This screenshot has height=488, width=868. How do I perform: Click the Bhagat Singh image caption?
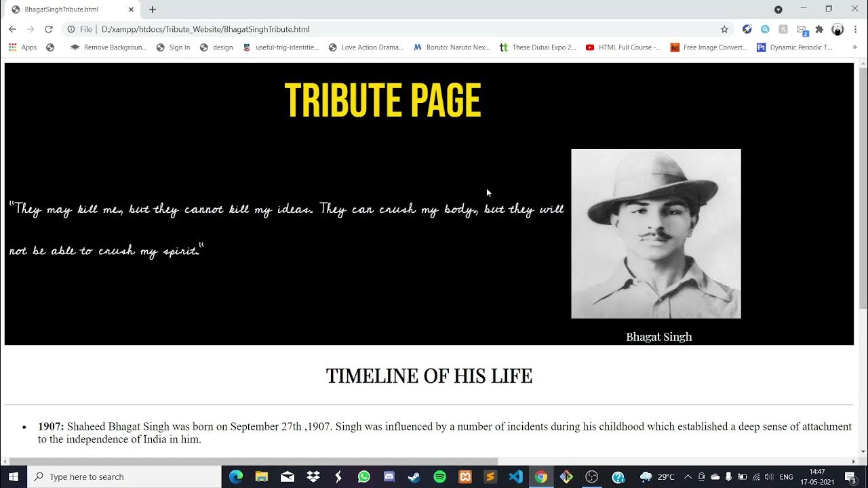659,337
